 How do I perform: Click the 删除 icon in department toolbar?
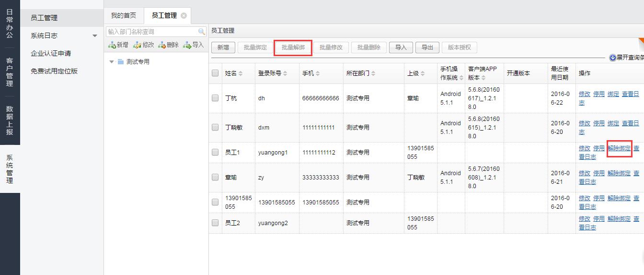click(161, 45)
